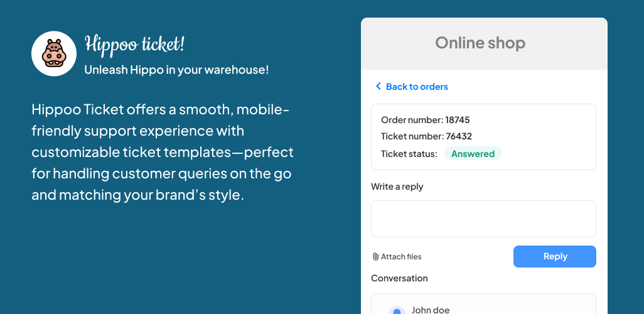Viewport: 644px width, 314px height.
Task: Click the Hippoo Ticket description paragraph
Action: 163,153
